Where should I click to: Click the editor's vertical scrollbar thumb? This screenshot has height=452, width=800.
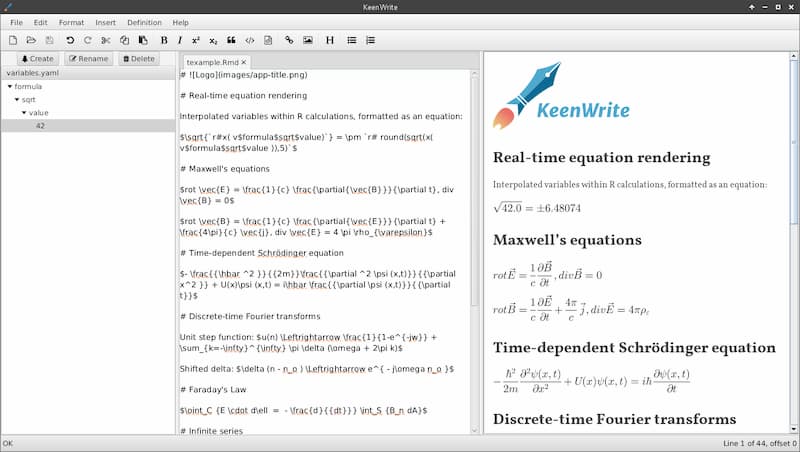[x=474, y=191]
